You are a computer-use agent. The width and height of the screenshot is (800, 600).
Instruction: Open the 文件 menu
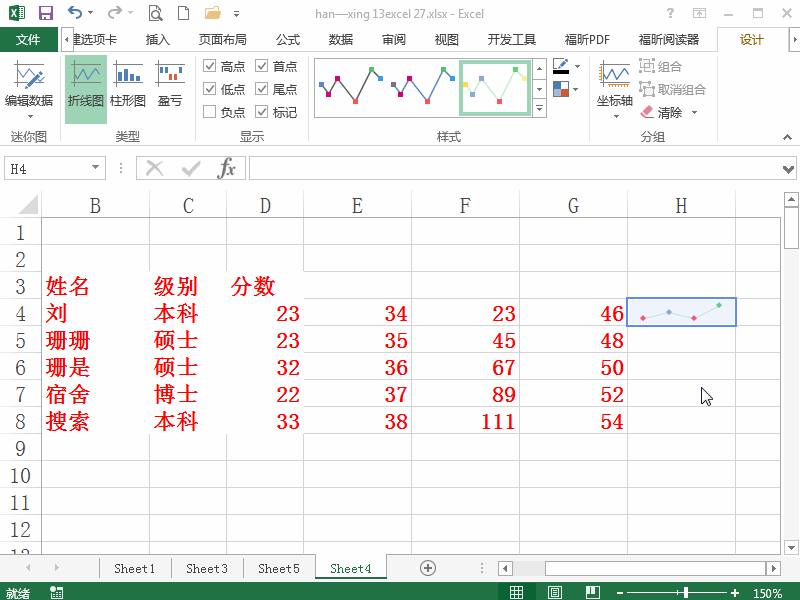30,39
